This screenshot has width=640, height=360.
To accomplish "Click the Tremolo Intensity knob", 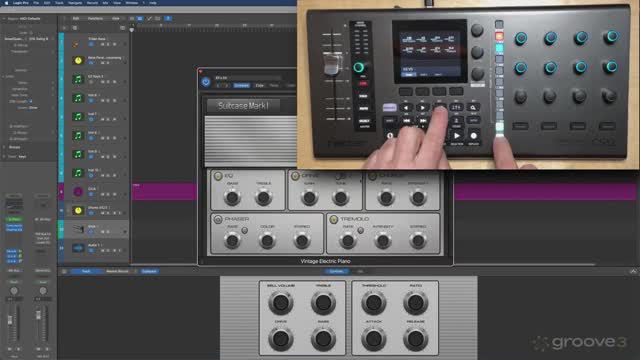I will click(383, 241).
